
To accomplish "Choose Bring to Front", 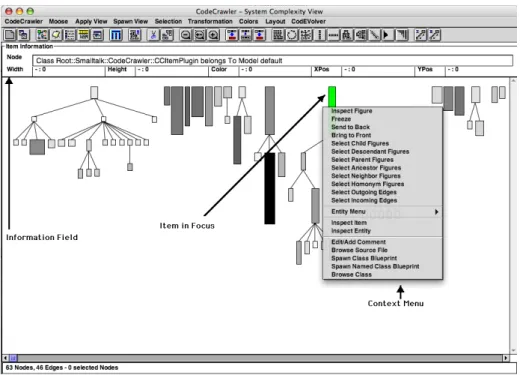I will [383, 135].
